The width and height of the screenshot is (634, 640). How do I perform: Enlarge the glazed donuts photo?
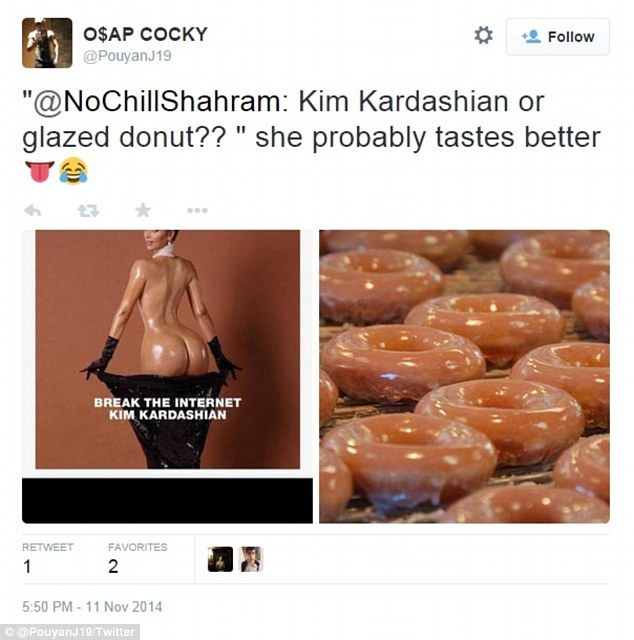pyautogui.click(x=464, y=376)
